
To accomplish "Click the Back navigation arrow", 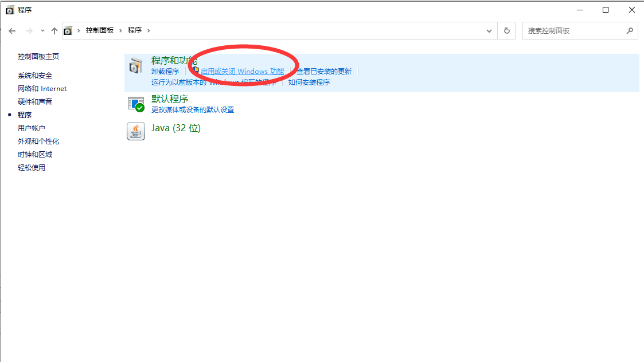I will (12, 31).
